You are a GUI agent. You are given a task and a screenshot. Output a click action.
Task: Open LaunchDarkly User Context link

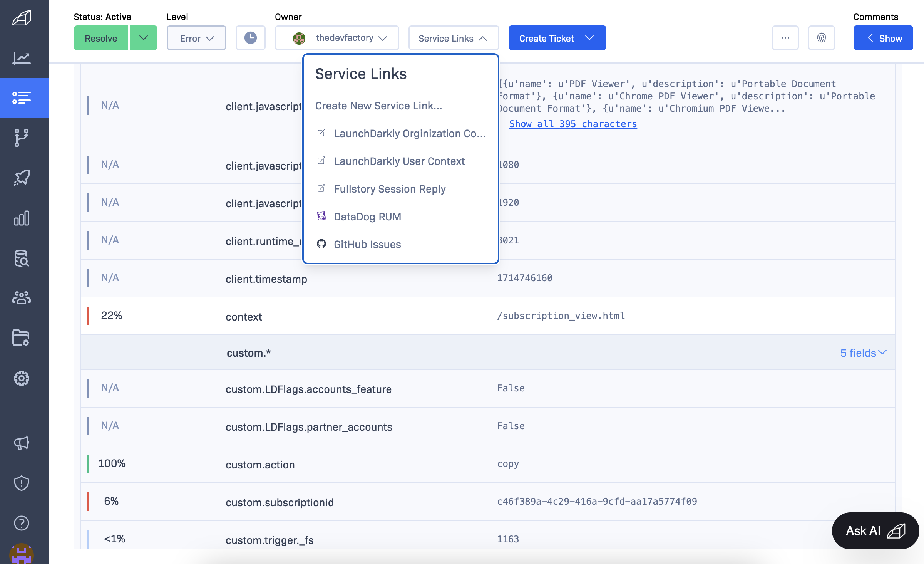coord(399,161)
